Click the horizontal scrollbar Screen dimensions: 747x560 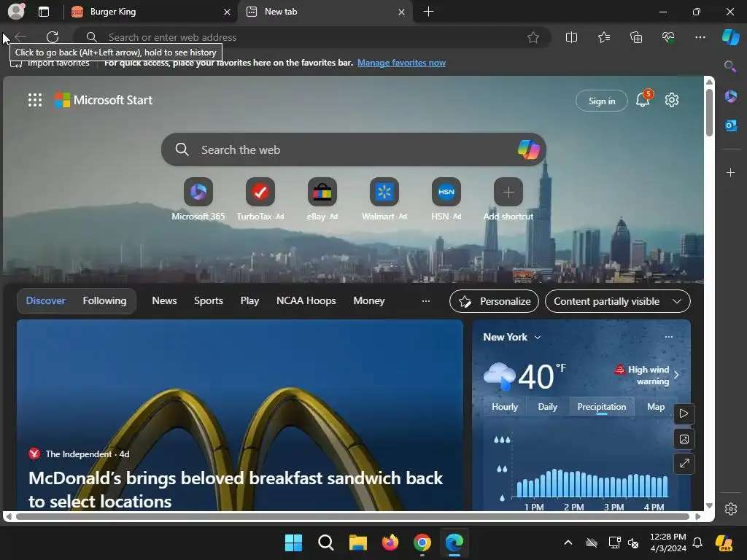[x=352, y=516]
